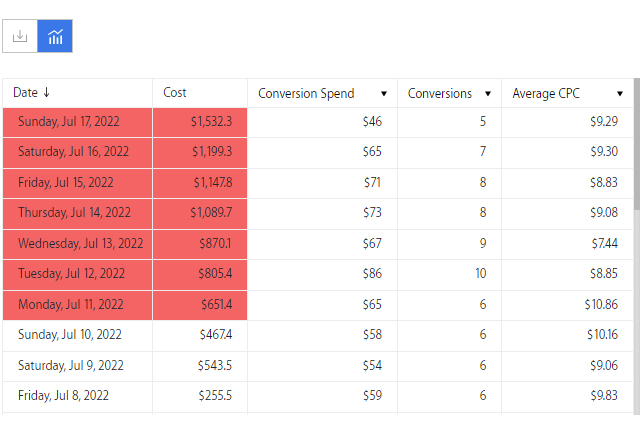Sort by the Date column arrow

pos(46,92)
